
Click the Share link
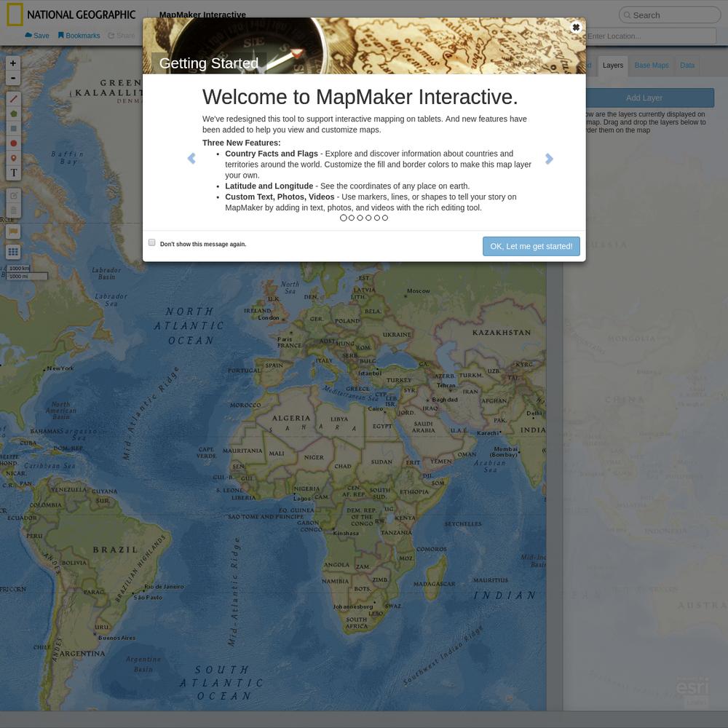pos(121,36)
